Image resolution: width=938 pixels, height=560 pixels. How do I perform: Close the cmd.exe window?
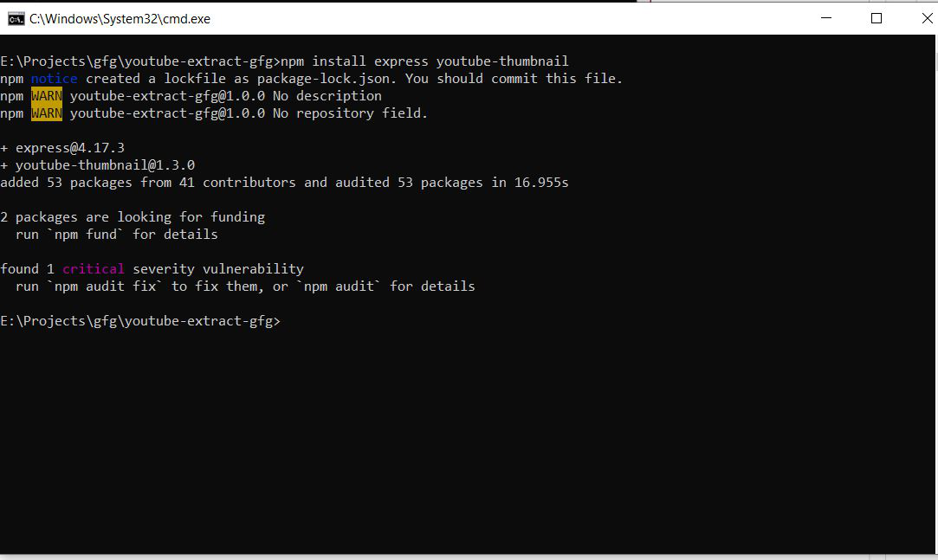click(x=927, y=18)
